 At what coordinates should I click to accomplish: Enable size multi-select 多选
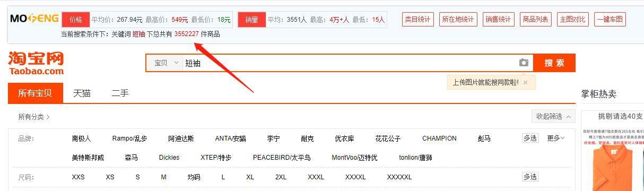click(530, 177)
